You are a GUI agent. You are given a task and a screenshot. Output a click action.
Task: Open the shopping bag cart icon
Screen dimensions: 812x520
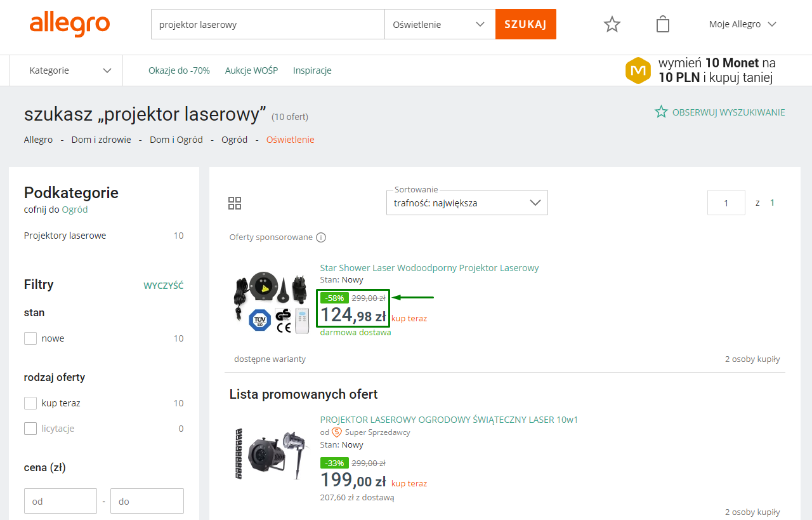coord(663,24)
